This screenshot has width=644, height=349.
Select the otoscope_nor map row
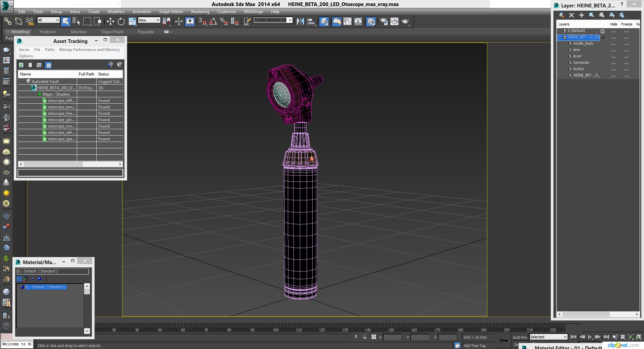point(70,126)
